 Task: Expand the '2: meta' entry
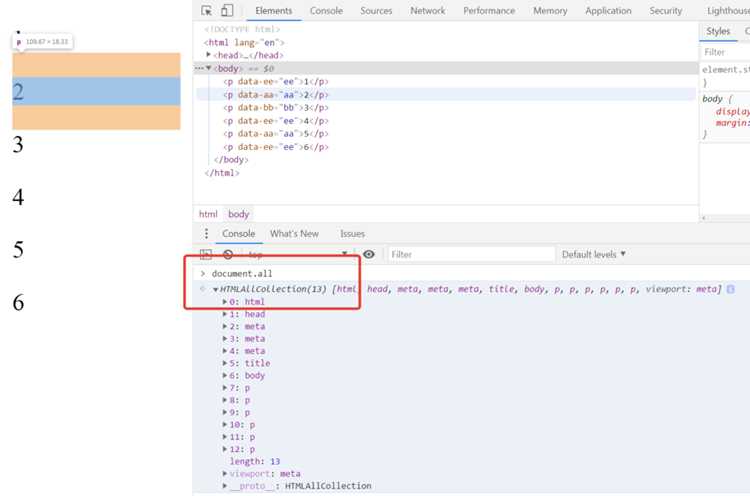224,326
